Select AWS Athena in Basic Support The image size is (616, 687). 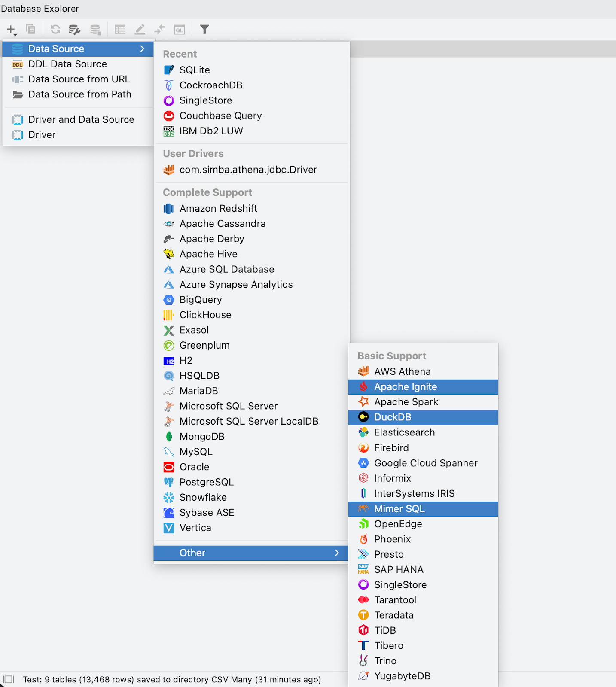423,372
